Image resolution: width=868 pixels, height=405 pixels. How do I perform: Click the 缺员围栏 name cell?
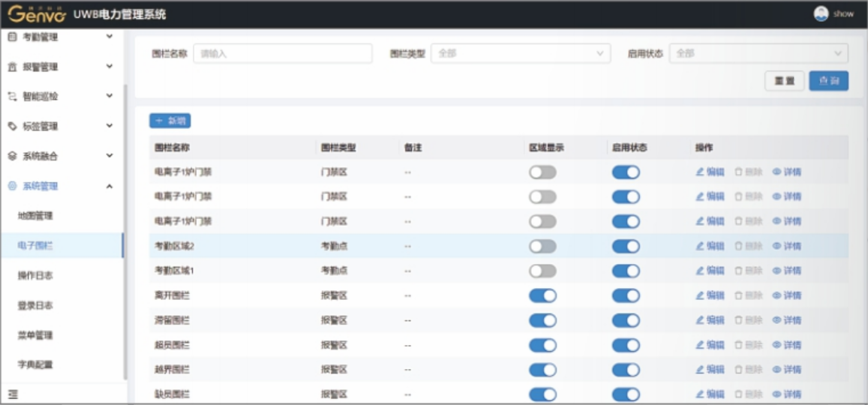(x=172, y=394)
